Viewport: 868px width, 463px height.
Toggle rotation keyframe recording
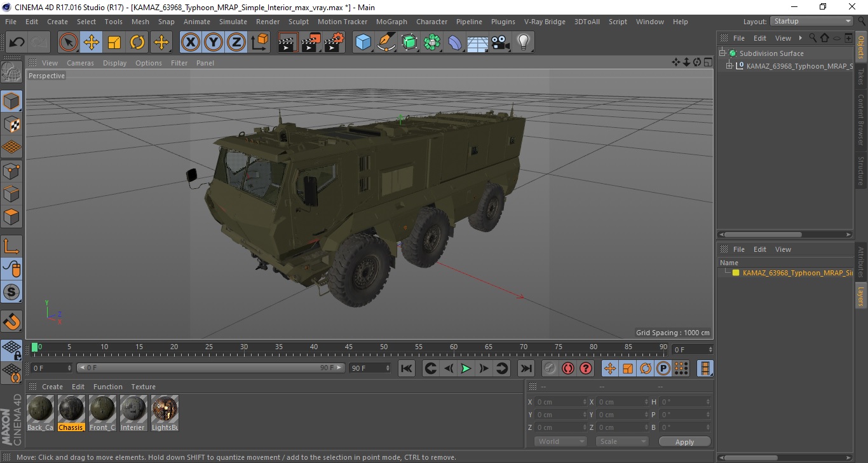click(x=646, y=368)
